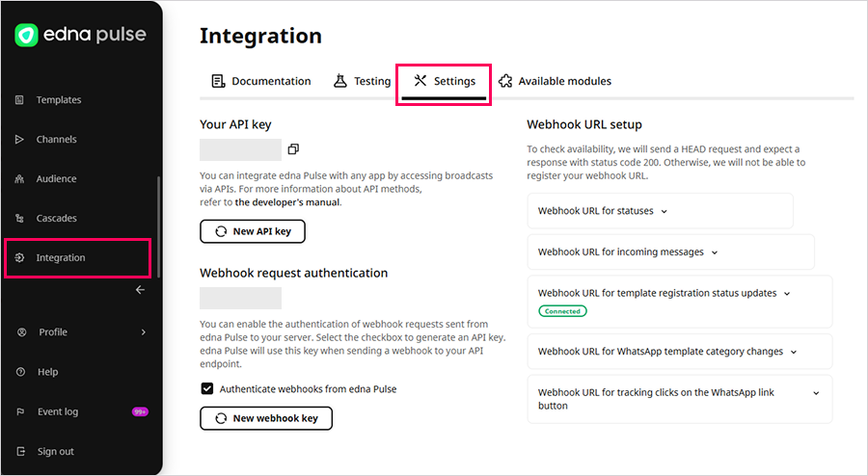
Task: Collapse the sidebar with the left arrow
Action: pos(140,289)
